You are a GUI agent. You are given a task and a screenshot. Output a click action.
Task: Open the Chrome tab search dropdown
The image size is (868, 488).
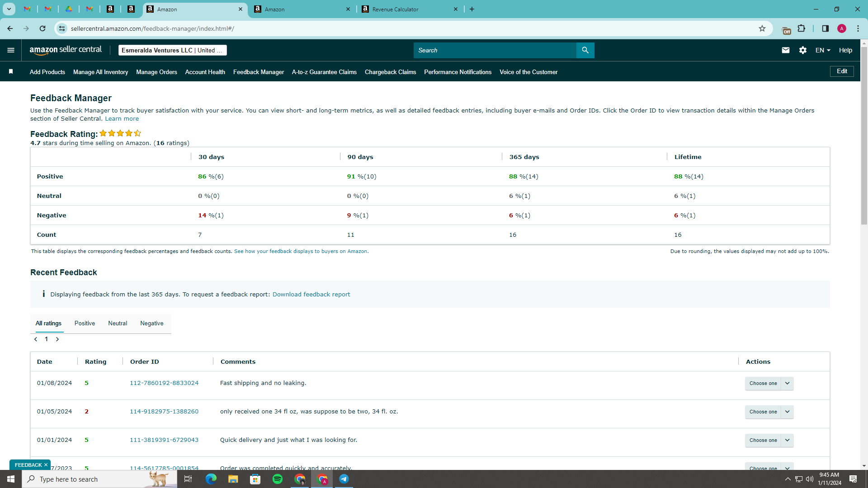tap(9, 9)
